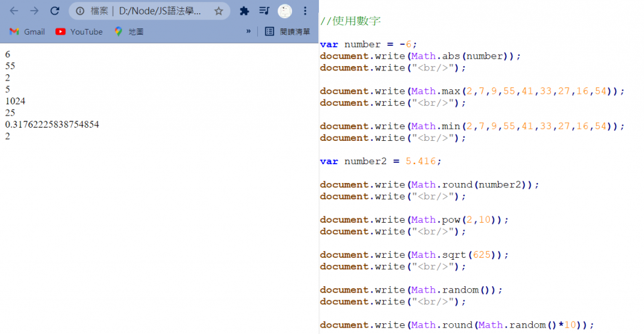
Task: Open the profile avatar
Action: point(285,11)
